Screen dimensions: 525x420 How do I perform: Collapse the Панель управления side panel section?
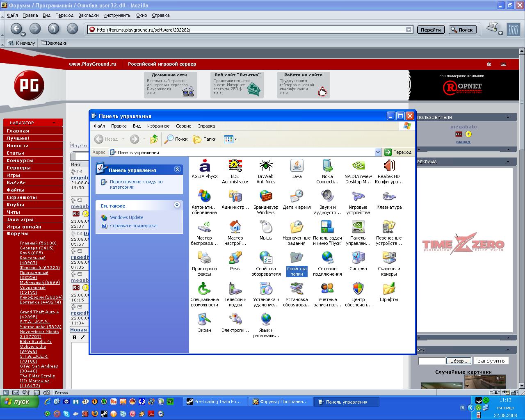point(177,169)
